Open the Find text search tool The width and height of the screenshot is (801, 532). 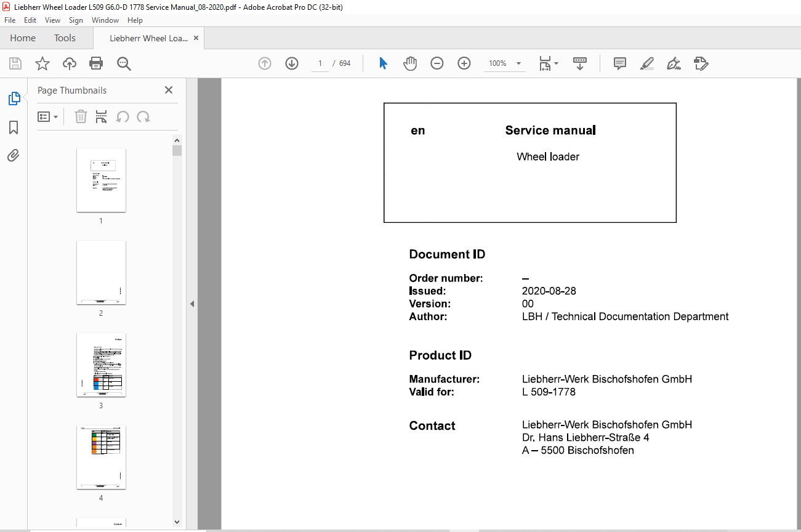124,63
